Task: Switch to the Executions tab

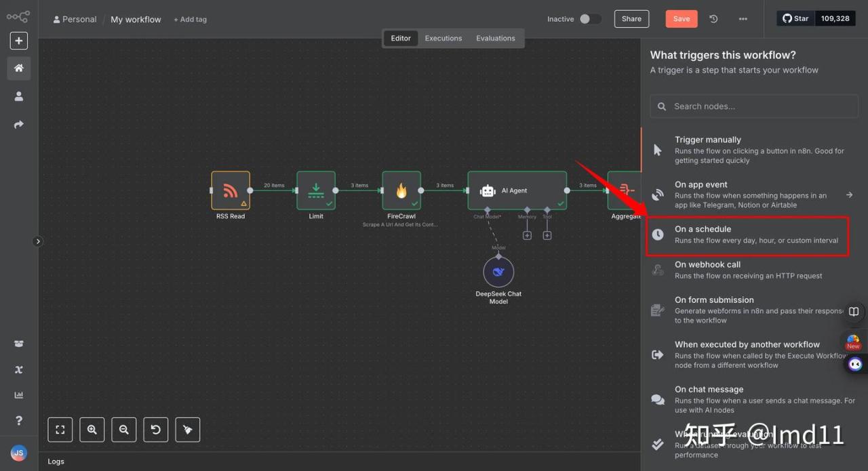Action: (x=443, y=39)
